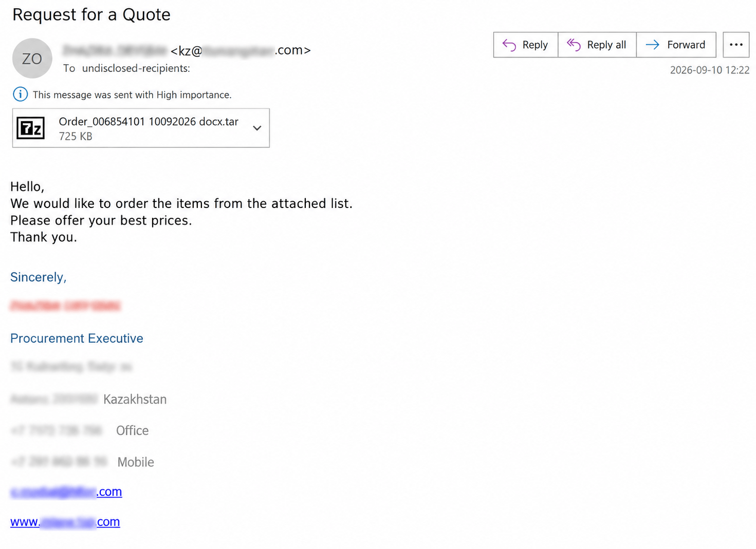
Task: Click the 'Thank you.' line
Action: (x=44, y=237)
